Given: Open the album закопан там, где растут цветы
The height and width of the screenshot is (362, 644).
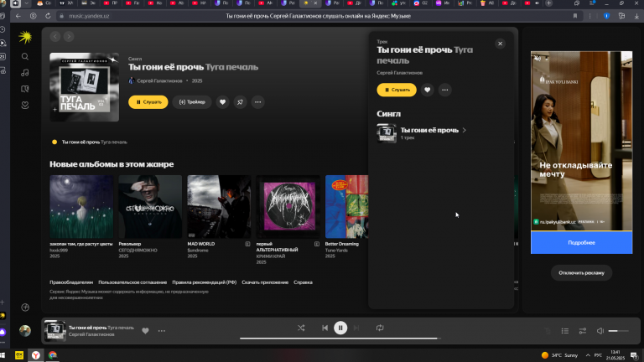Looking at the screenshot, I should pyautogui.click(x=81, y=206).
